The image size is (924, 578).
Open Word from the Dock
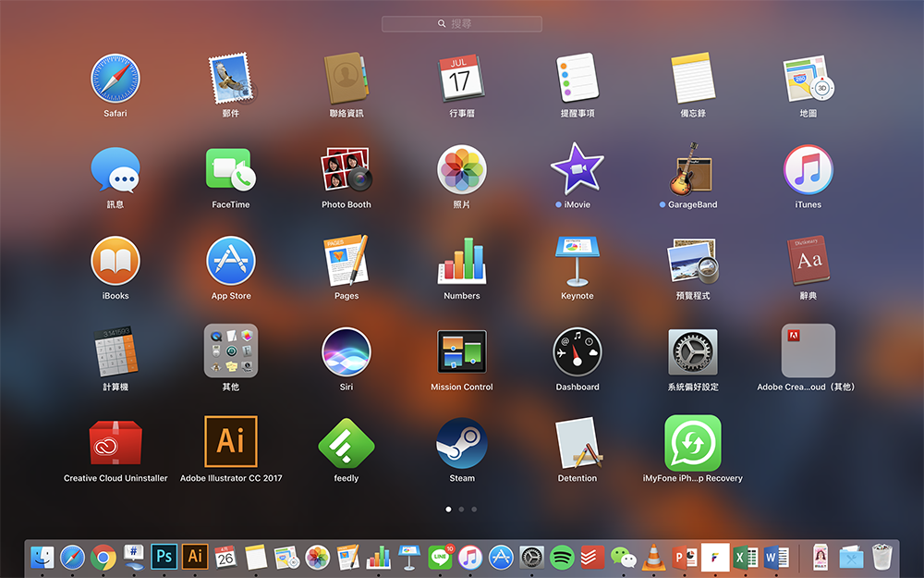776,558
